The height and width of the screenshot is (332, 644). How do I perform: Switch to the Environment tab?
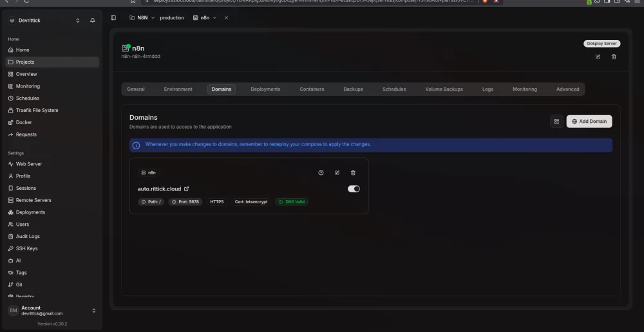pyautogui.click(x=178, y=89)
